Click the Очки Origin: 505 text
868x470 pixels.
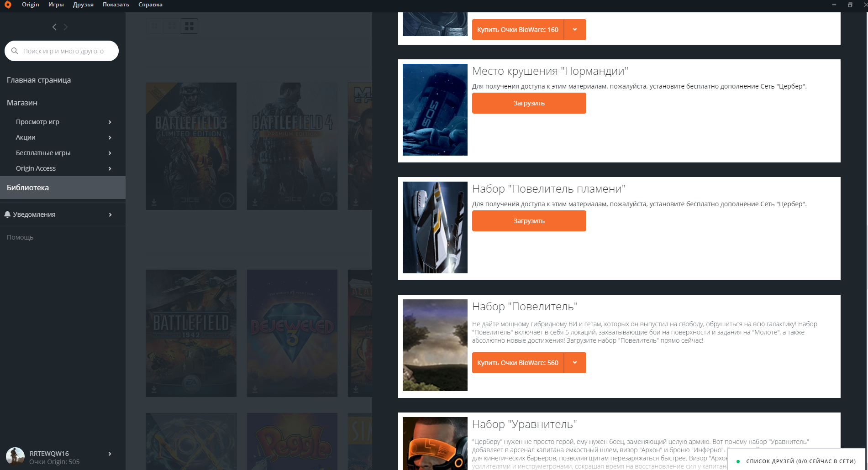coord(54,462)
